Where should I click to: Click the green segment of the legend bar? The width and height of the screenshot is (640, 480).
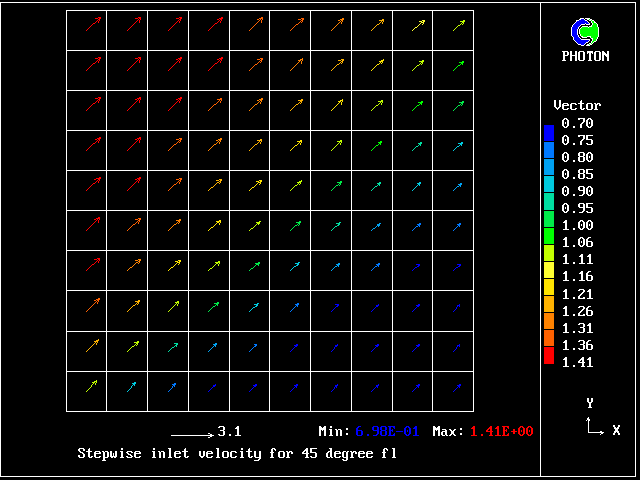point(548,236)
